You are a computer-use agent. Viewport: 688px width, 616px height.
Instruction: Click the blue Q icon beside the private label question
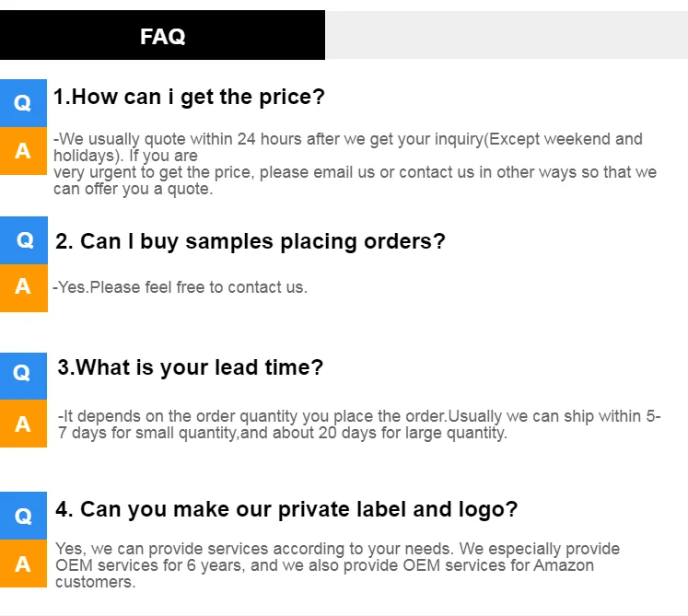click(23, 515)
